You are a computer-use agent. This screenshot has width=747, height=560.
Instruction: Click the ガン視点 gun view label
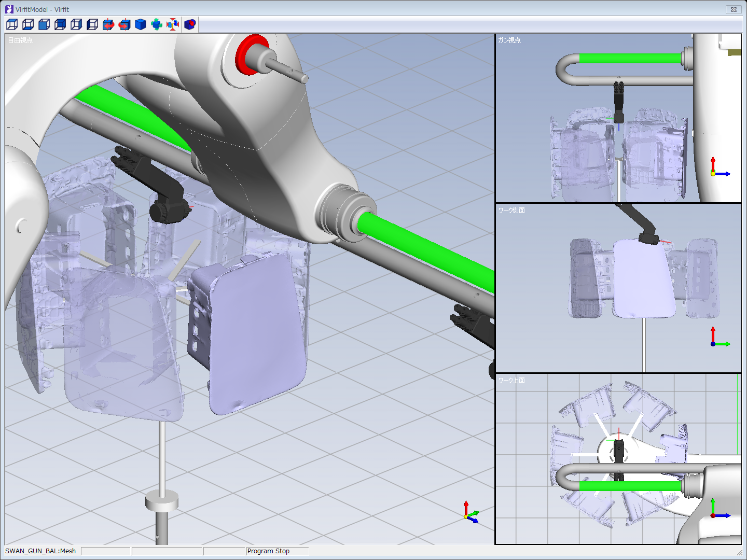click(509, 40)
